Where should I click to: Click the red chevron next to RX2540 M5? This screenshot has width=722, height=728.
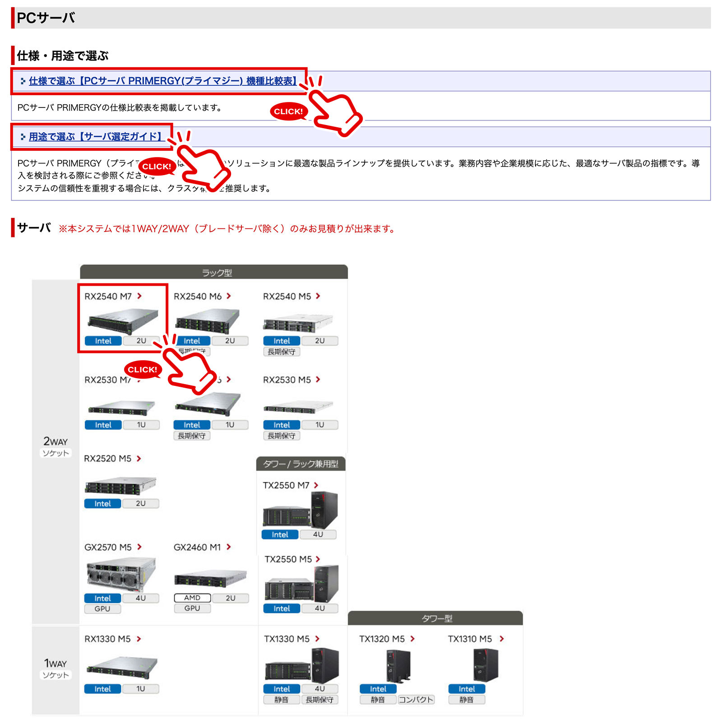pos(318,296)
